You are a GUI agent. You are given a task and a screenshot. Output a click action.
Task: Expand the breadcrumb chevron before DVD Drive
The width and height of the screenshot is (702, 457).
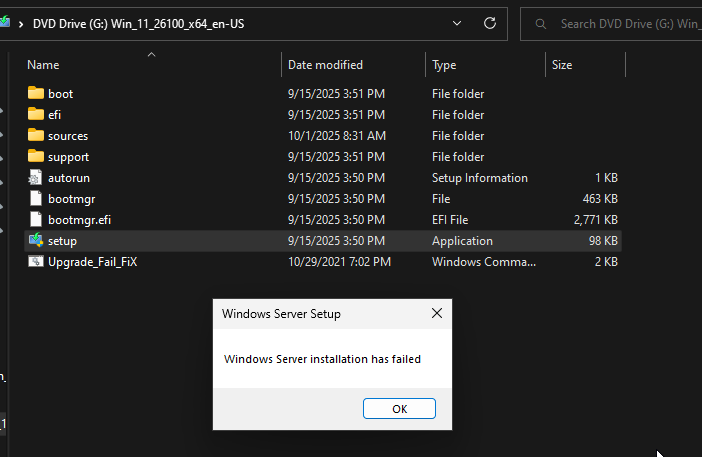point(21,24)
